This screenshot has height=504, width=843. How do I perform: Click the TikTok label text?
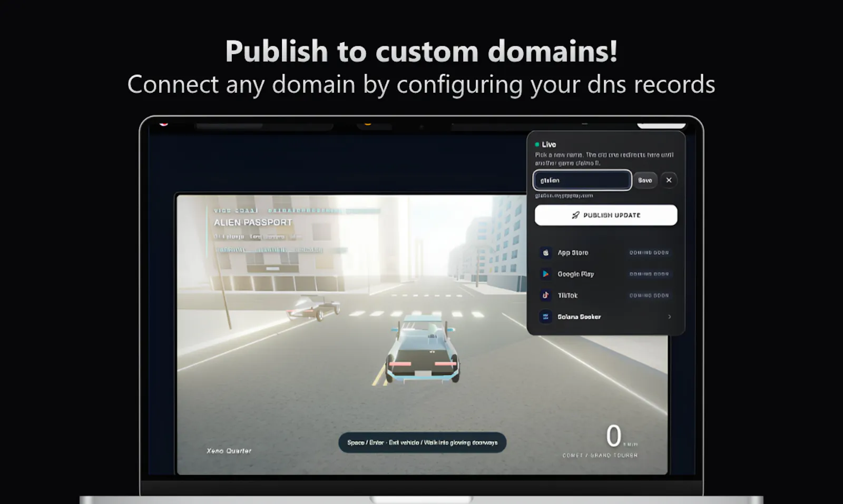(567, 295)
